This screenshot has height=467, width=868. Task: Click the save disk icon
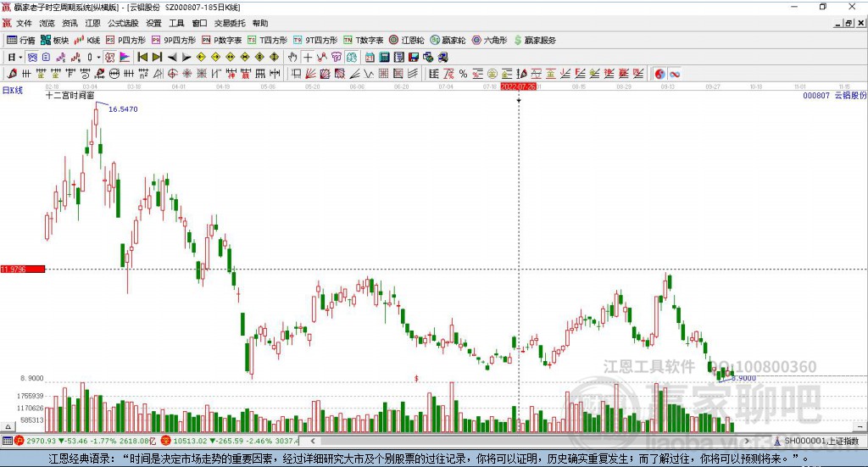[x=414, y=57]
